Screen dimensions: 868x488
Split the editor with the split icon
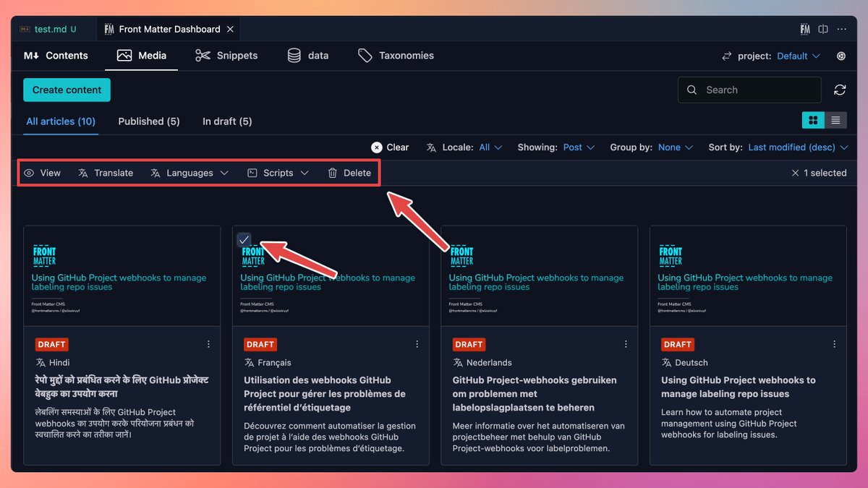point(823,29)
